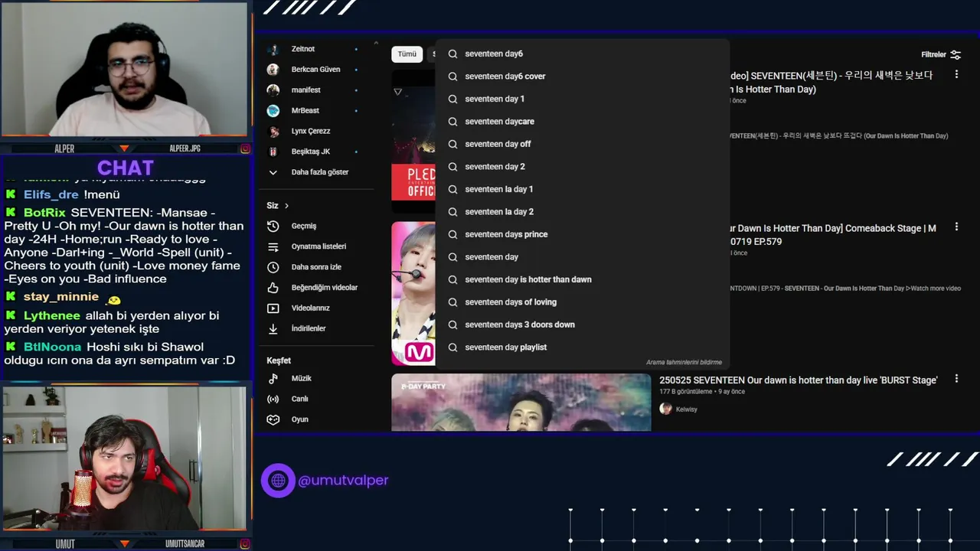The height and width of the screenshot is (551, 980).
Task: Open Comeback Stage Mnet video thumbnail
Action: coord(413,294)
